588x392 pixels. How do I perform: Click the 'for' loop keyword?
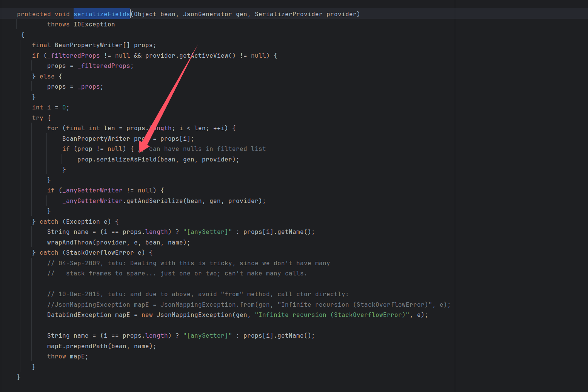tap(53, 128)
